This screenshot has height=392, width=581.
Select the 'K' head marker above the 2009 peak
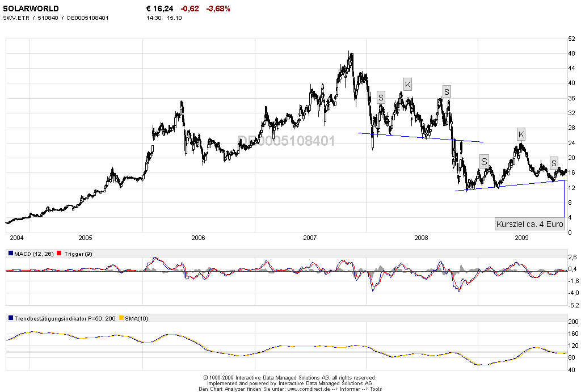tap(521, 134)
